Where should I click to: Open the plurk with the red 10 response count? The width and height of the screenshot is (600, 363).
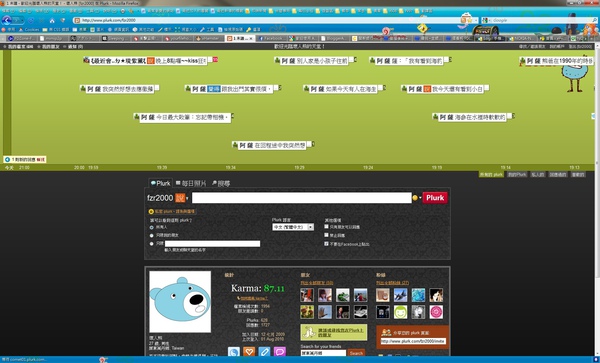pos(149,60)
